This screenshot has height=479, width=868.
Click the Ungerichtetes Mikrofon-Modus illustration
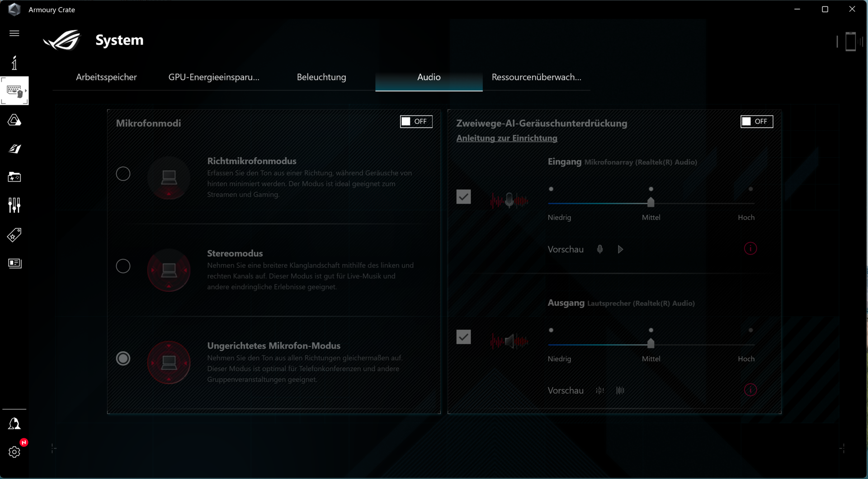pyautogui.click(x=169, y=362)
